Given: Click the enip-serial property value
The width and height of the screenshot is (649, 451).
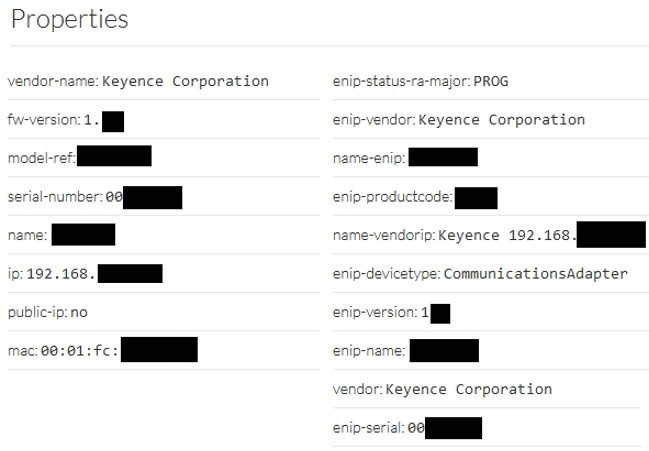Looking at the screenshot, I should tap(444, 428).
